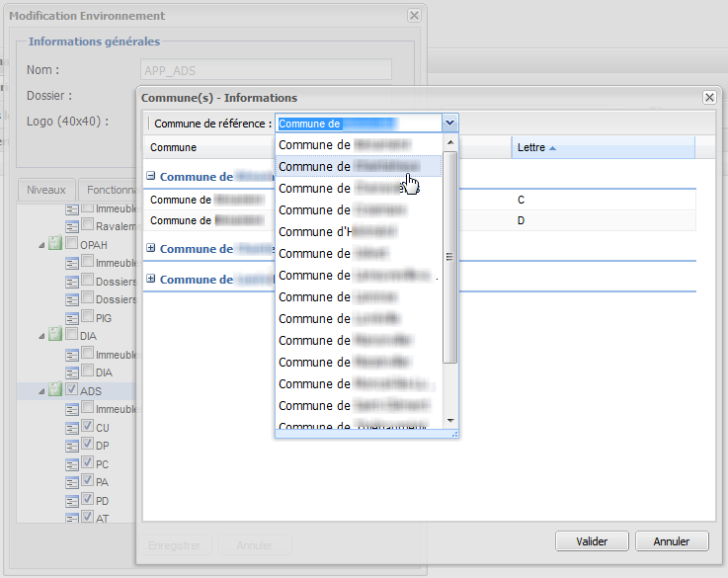
Task: Click the dropdown list's scroll-down arrow
Action: [x=449, y=421]
